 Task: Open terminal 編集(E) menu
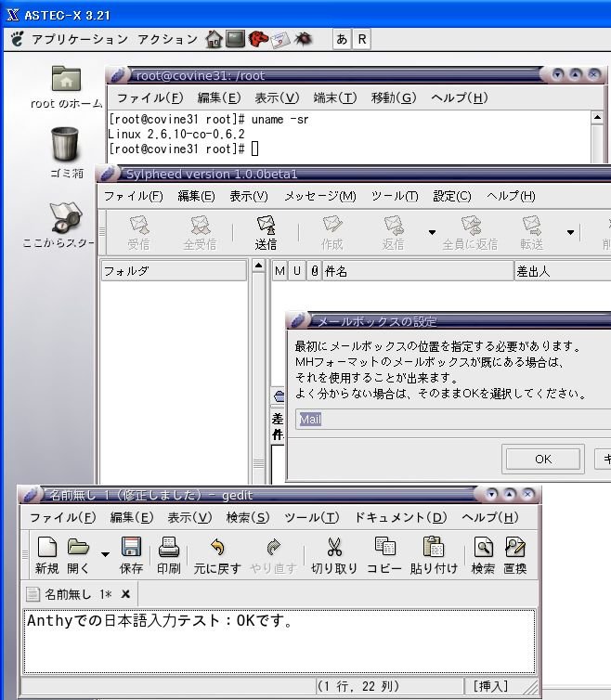pos(219,97)
